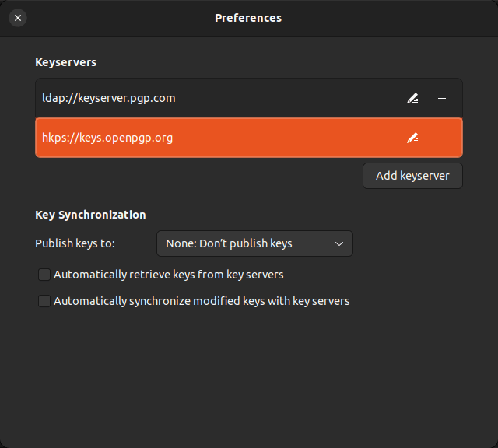Remove the ldap://keyserver.pgp.com keyserver

442,98
